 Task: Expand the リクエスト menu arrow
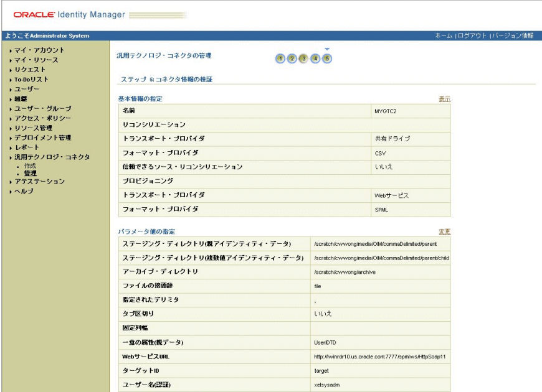(11, 70)
